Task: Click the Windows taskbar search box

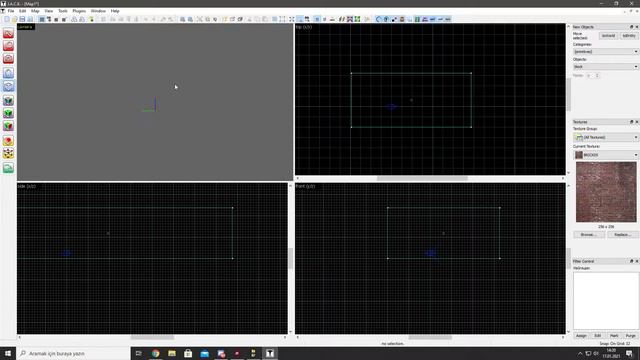Action: point(73,353)
